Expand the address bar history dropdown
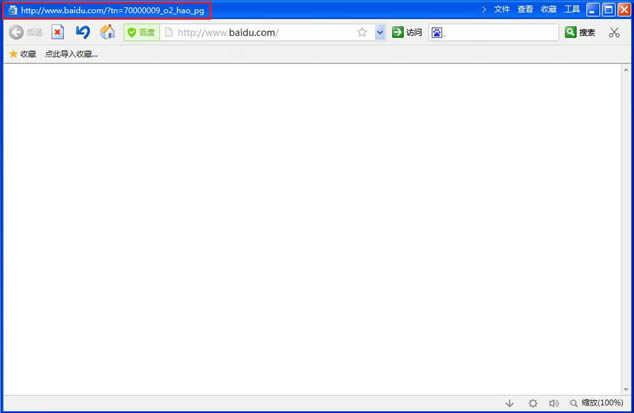Image resolution: width=634 pixels, height=413 pixels. coord(380,32)
